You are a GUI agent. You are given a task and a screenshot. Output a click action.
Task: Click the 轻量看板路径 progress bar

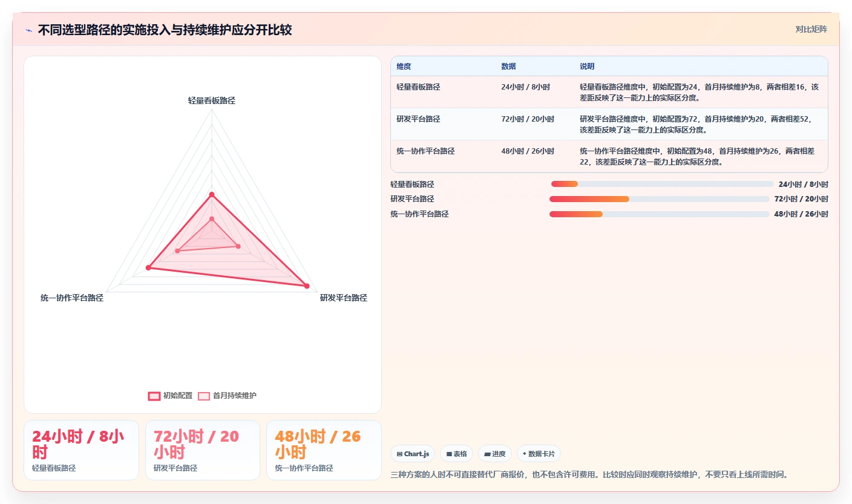(x=662, y=184)
